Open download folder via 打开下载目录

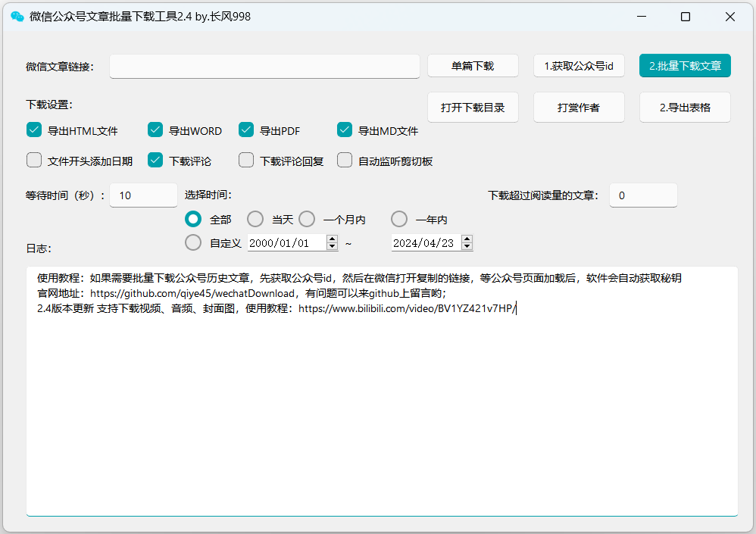click(473, 108)
